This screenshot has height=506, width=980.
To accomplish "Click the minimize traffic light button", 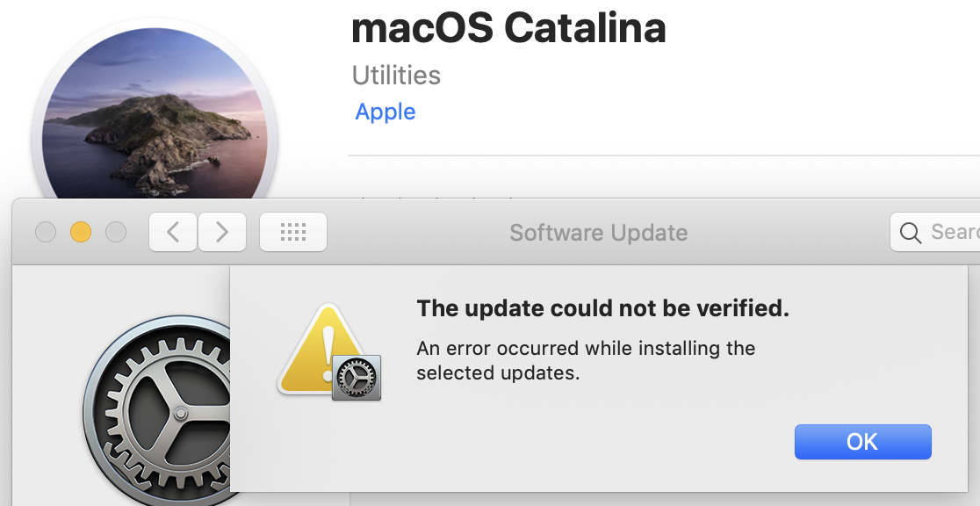I will (x=80, y=232).
